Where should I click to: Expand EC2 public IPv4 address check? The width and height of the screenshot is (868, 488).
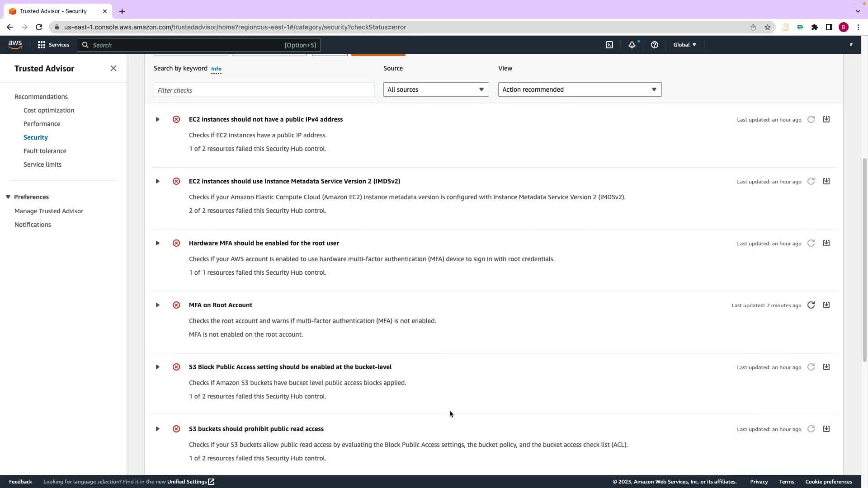(157, 119)
